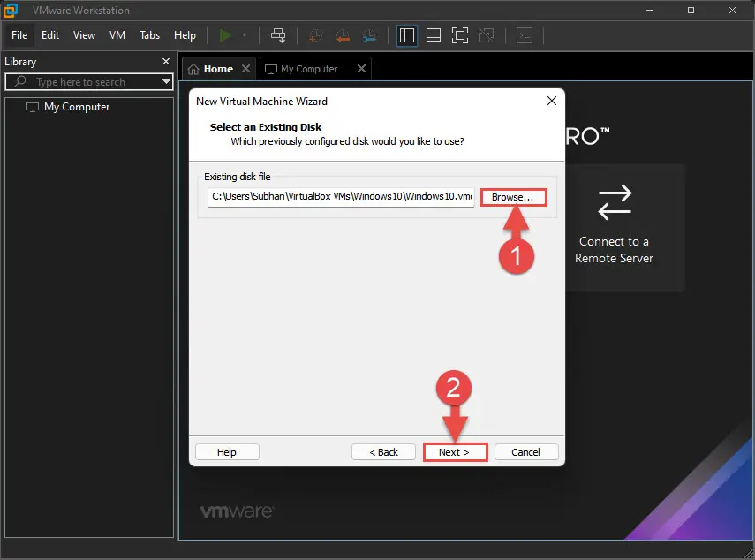Open the VM menu
755x560 pixels.
117,35
